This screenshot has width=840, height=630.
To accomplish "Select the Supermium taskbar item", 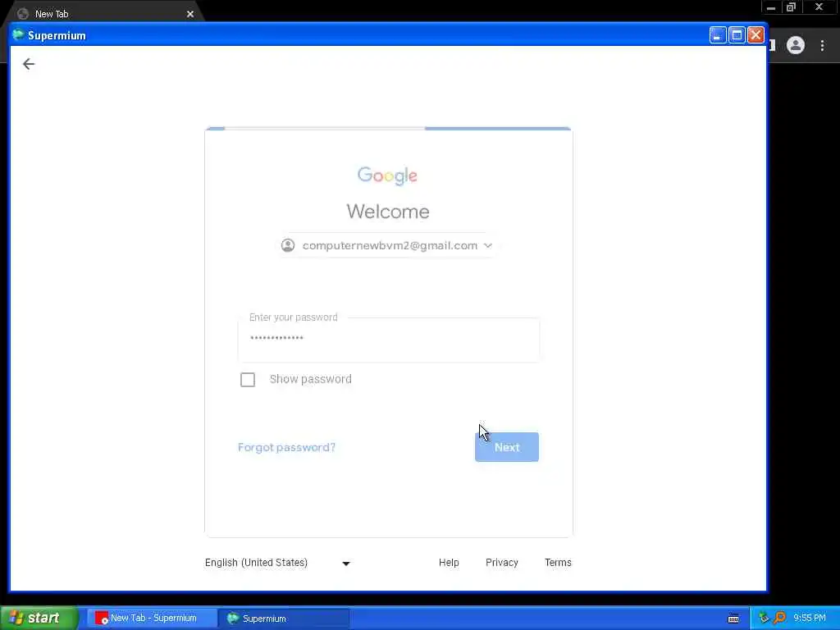I will 284,619.
